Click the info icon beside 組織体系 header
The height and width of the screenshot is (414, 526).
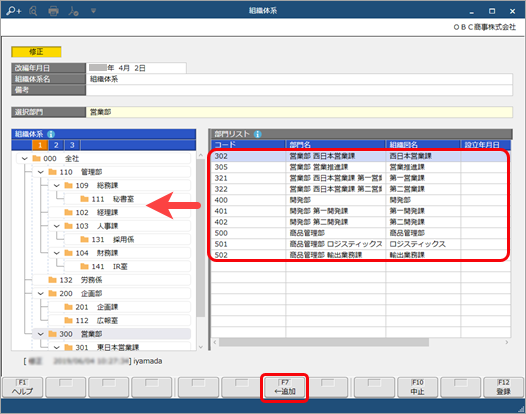point(51,134)
